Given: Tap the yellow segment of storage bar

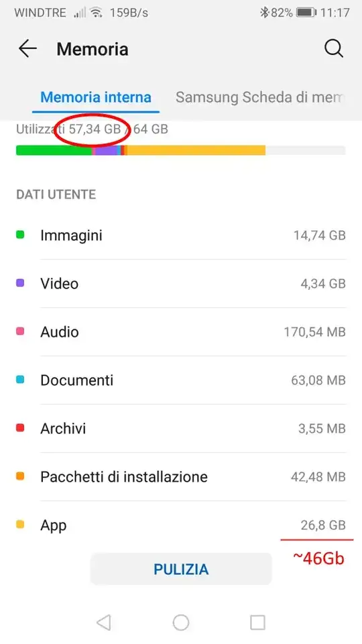Looking at the screenshot, I should [x=196, y=150].
